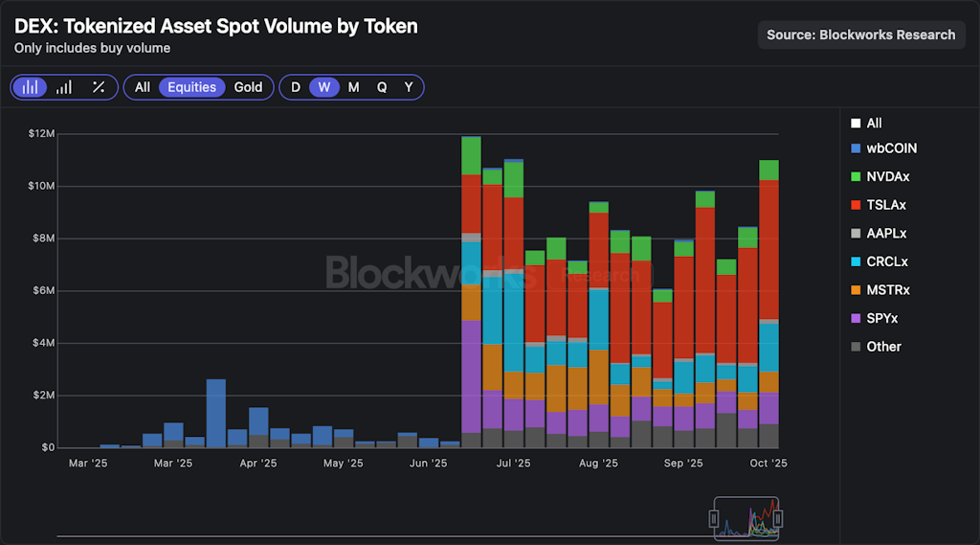This screenshot has width=980, height=545.
Task: Click the mini chart range navigator
Action: pyautogui.click(x=746, y=518)
